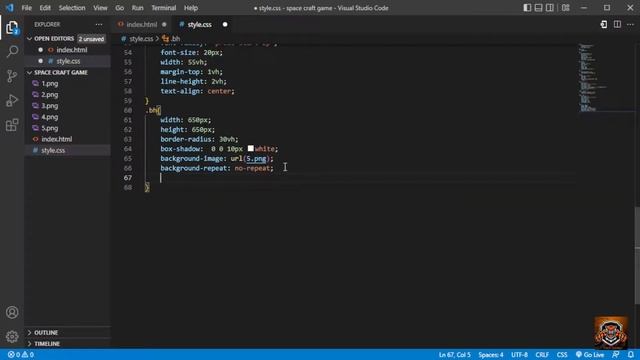Click unsaved dot on index.html tab
The image size is (640, 360).
point(164,24)
